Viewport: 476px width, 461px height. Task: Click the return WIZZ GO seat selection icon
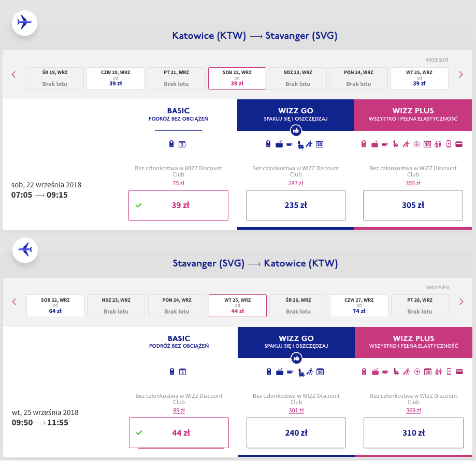[301, 373]
